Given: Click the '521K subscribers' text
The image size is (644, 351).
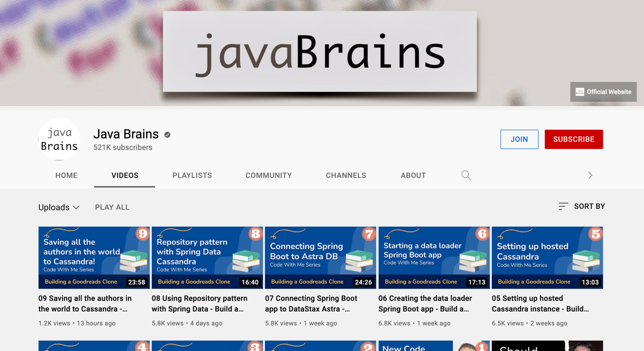Looking at the screenshot, I should tap(123, 147).
